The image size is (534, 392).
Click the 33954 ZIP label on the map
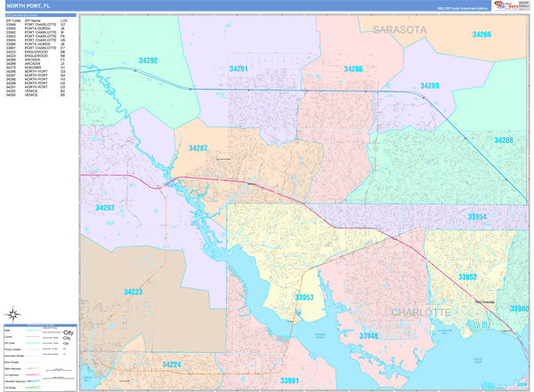pyautogui.click(x=477, y=217)
